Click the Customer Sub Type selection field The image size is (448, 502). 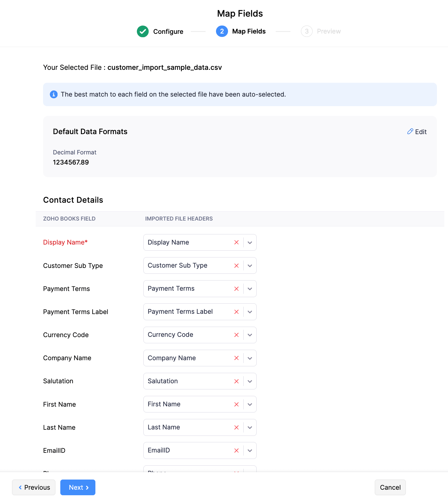tap(188, 266)
